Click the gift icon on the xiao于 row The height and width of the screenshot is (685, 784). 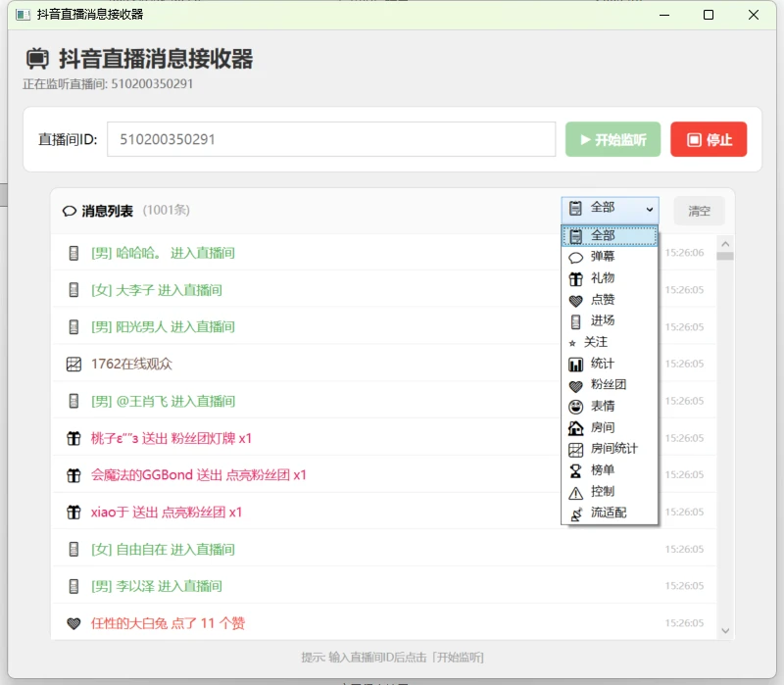point(73,512)
